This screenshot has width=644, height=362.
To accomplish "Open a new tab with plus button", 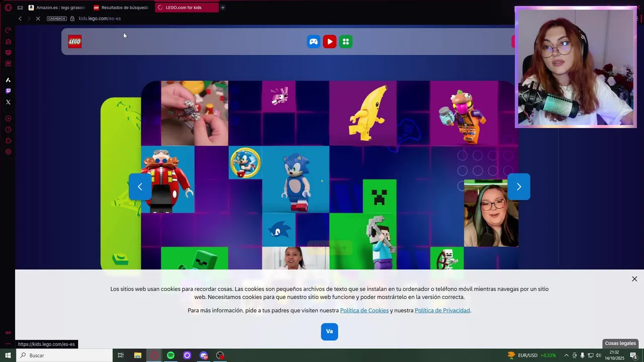I will point(223,8).
